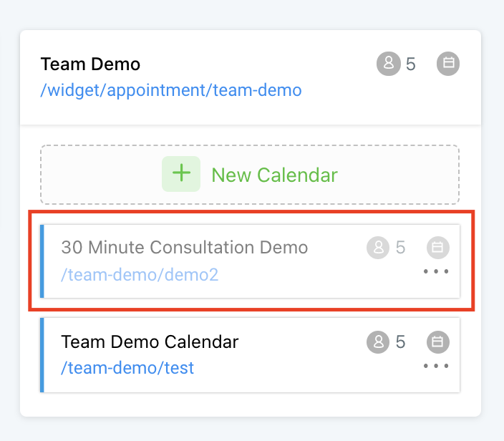
Task: Click the Team Demo group members icon
Action: pos(388,64)
